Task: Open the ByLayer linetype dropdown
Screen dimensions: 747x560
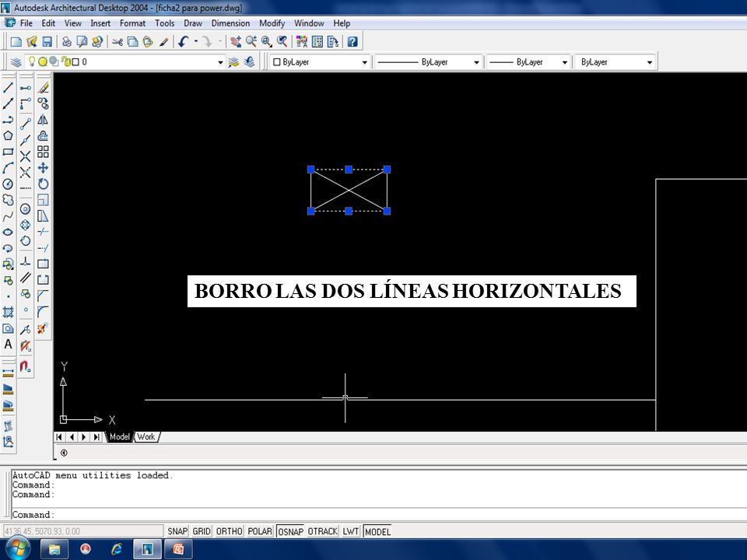Action: [476, 62]
